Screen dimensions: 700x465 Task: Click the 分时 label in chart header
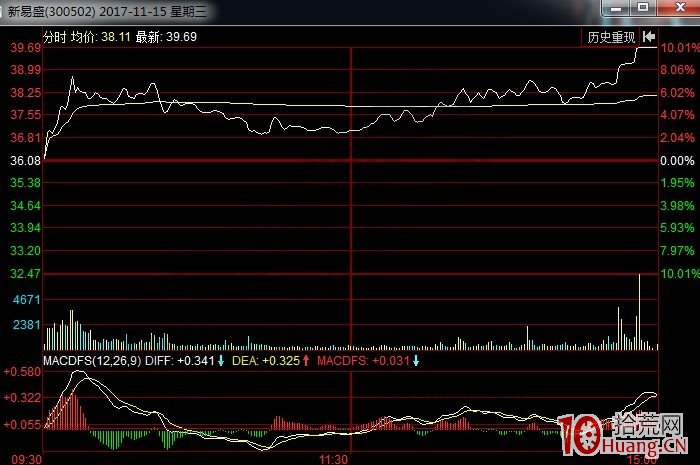pos(55,37)
